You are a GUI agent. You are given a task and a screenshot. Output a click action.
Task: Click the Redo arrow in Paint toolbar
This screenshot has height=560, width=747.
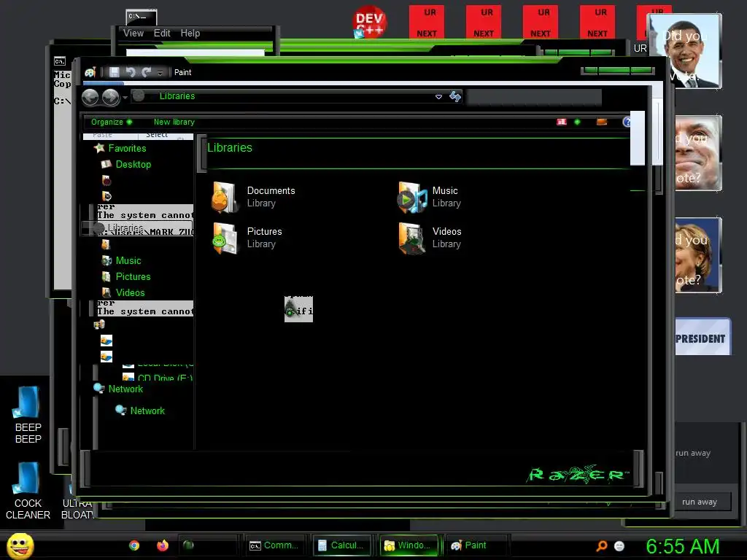tap(147, 72)
